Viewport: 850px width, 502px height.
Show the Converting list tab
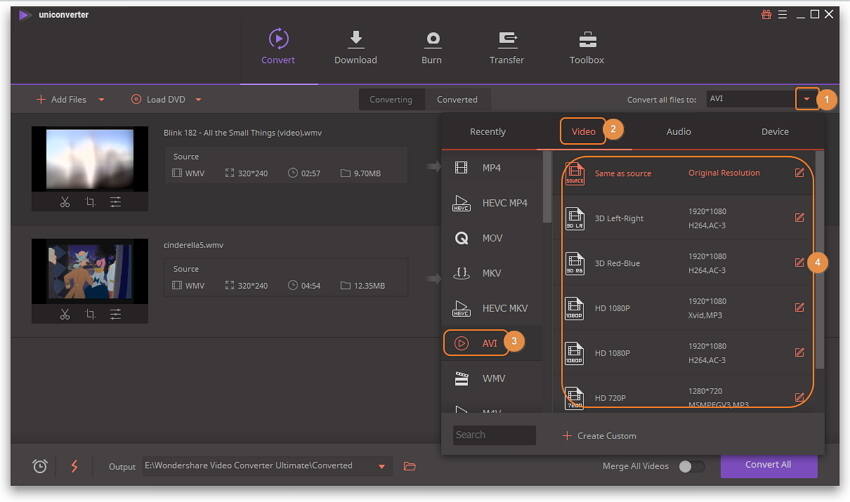[x=391, y=100]
